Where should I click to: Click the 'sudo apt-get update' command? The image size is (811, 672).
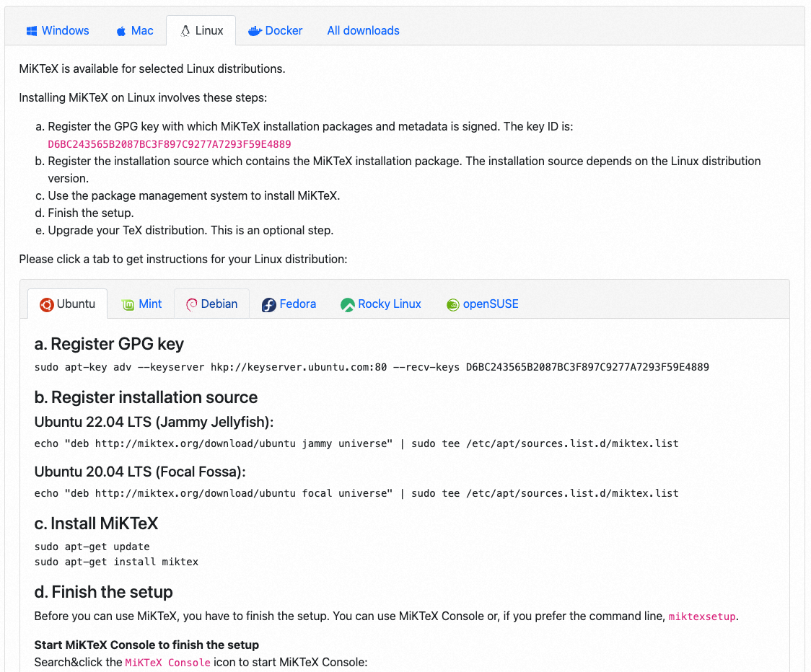click(92, 547)
